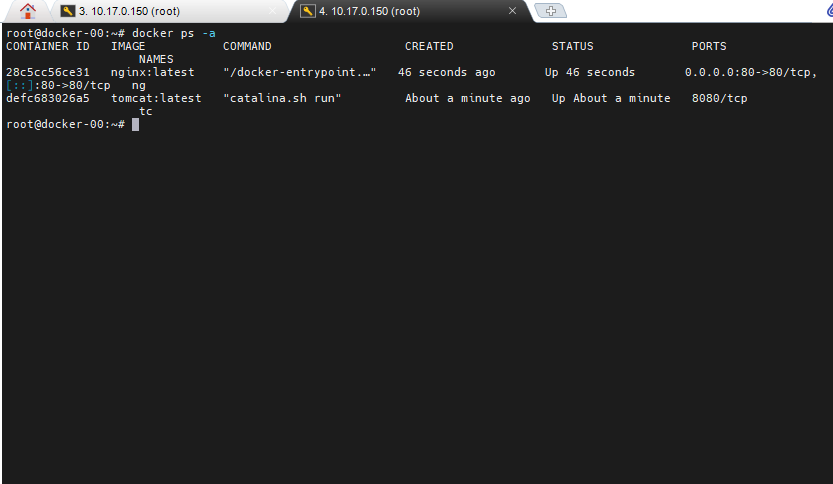The height and width of the screenshot is (484, 833).
Task: Click the 8080/tcp port value
Action: point(719,98)
